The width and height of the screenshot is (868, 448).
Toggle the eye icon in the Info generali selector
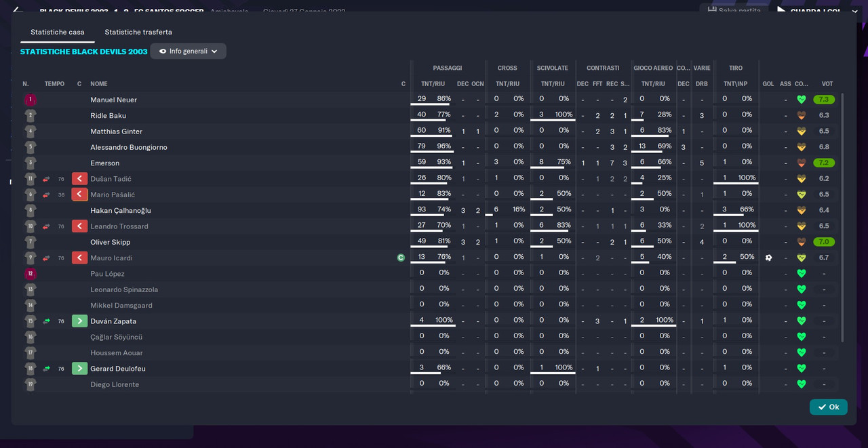[163, 51]
